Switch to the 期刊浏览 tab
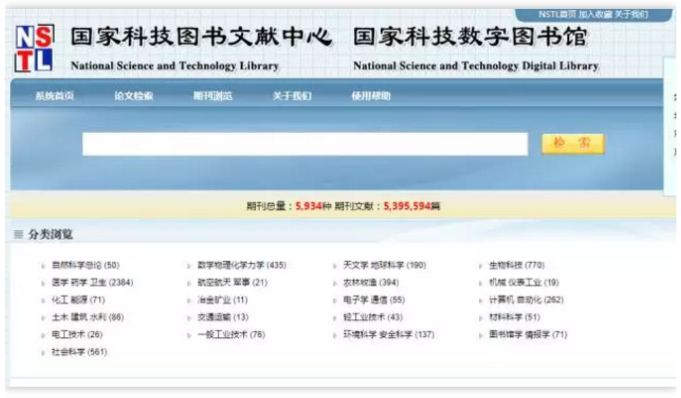The height and width of the screenshot is (398, 681). click(213, 96)
